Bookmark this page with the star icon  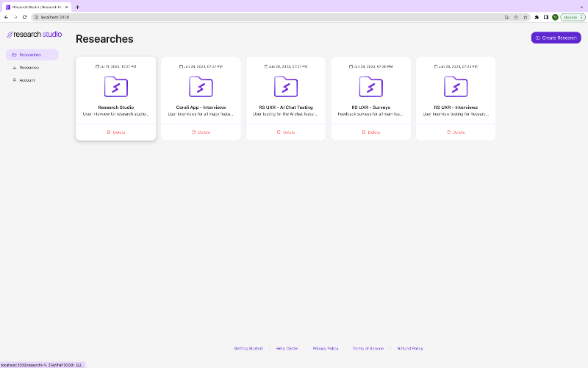coord(526,17)
